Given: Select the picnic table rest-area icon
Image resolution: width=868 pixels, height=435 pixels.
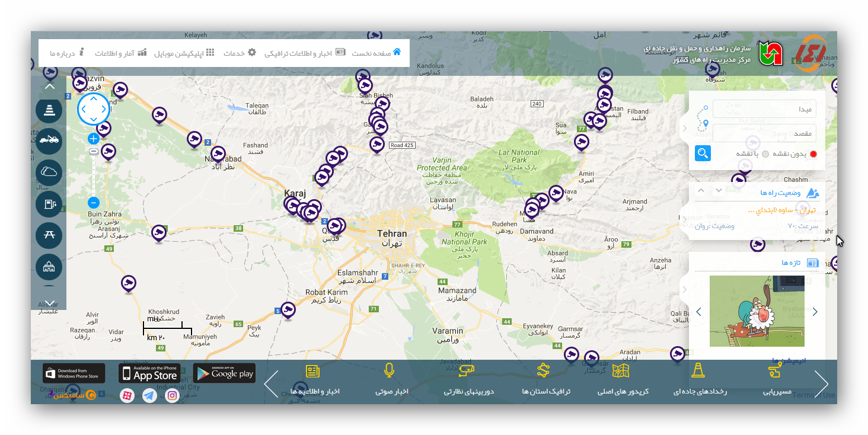Looking at the screenshot, I should (49, 235).
